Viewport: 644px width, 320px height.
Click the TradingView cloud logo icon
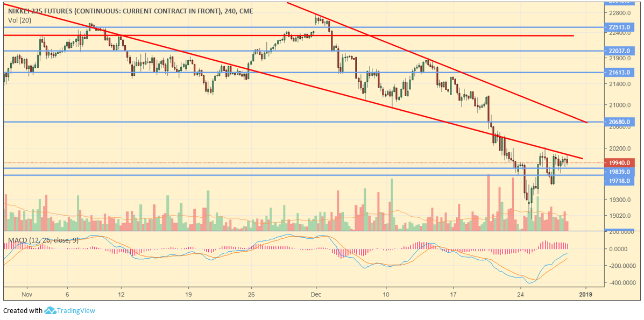click(51, 310)
